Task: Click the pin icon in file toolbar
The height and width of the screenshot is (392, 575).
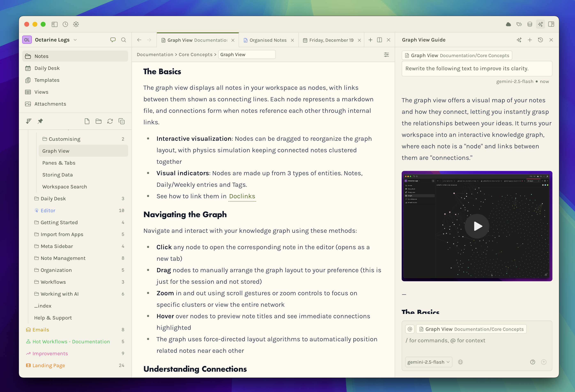Action: (x=40, y=121)
